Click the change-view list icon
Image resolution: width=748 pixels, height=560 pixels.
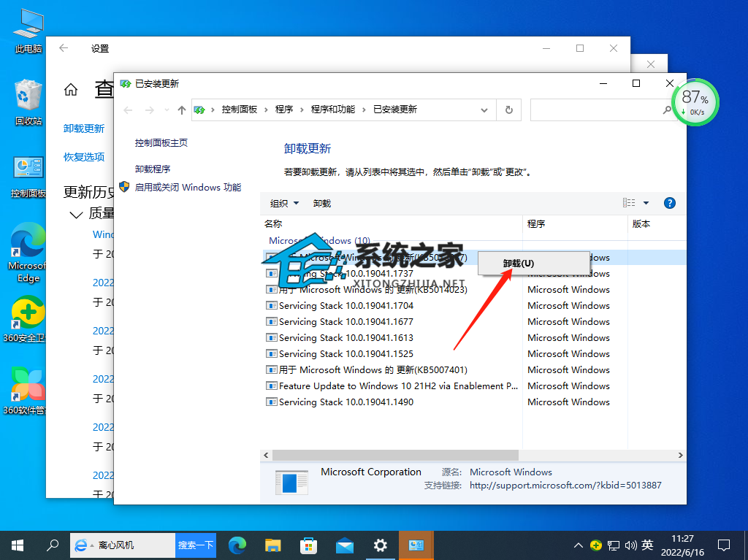tap(630, 202)
